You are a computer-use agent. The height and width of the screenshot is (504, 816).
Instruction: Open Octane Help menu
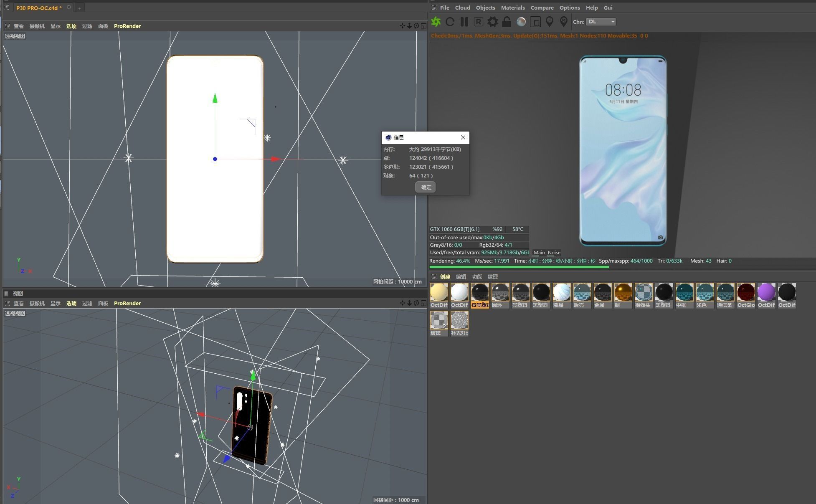tap(592, 8)
